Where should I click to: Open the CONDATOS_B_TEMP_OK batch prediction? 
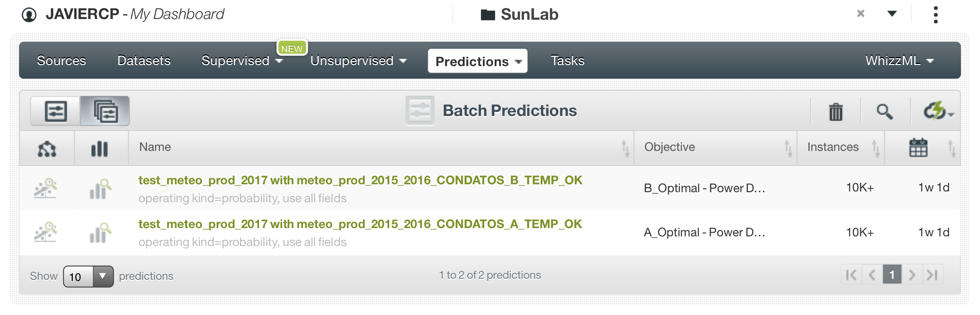click(x=360, y=180)
